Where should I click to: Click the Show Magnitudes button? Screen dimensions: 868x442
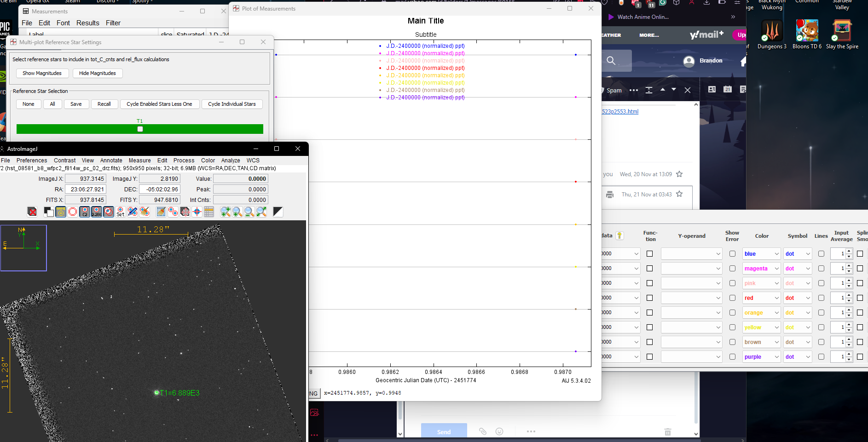pyautogui.click(x=42, y=73)
